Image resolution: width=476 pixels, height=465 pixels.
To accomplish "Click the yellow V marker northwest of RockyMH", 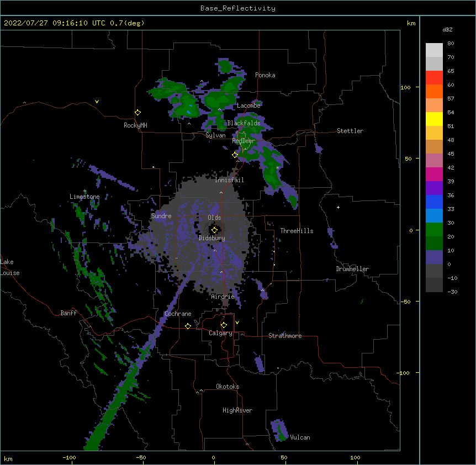I will tap(97, 102).
